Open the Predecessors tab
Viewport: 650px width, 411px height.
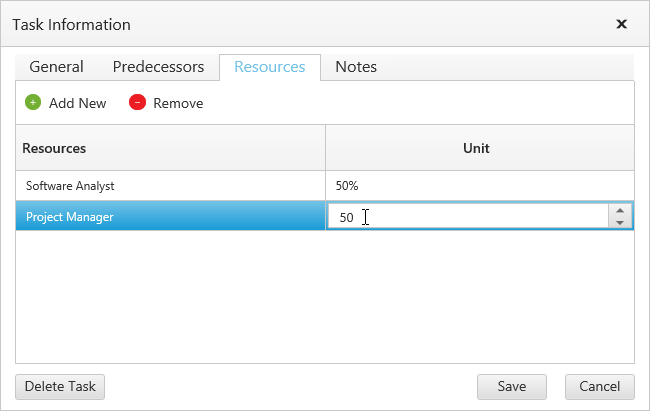click(x=158, y=67)
